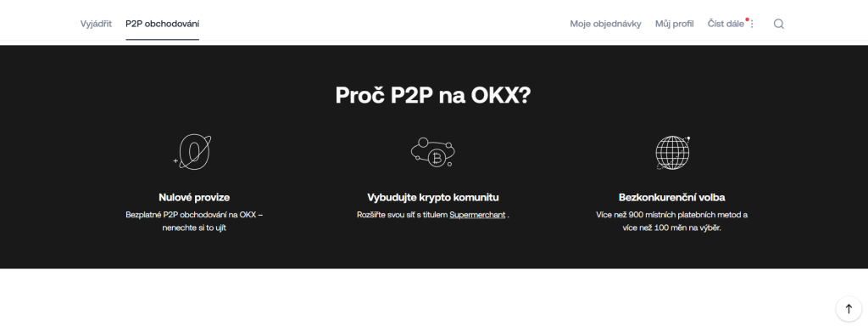868x326 pixels.
Task: Open the search magnifier icon
Action: click(778, 24)
